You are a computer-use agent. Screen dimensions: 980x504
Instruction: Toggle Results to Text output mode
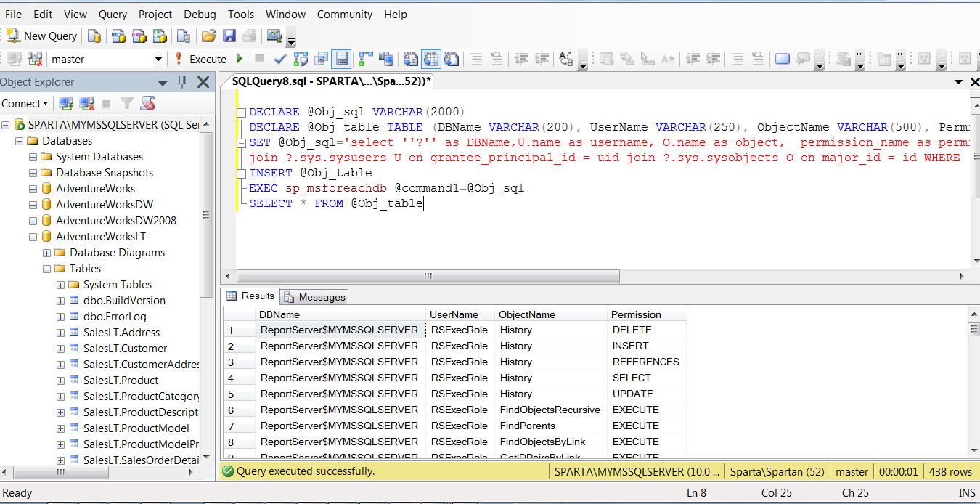click(x=411, y=59)
